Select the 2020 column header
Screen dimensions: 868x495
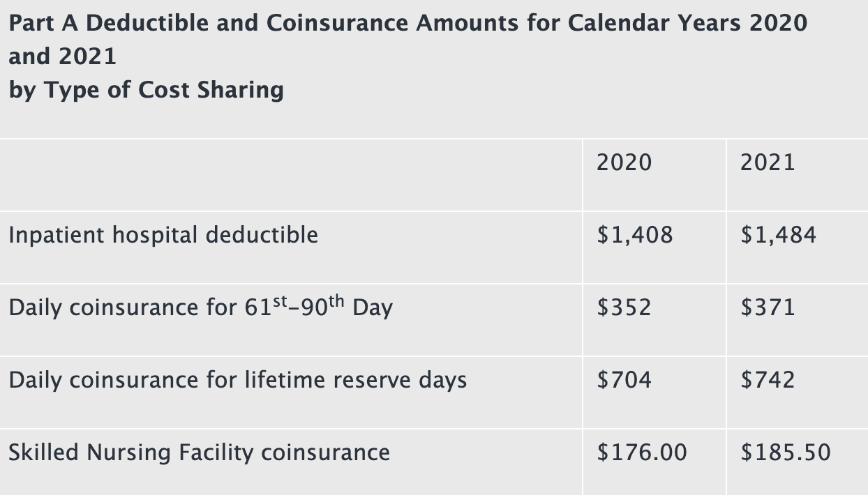[x=624, y=162]
